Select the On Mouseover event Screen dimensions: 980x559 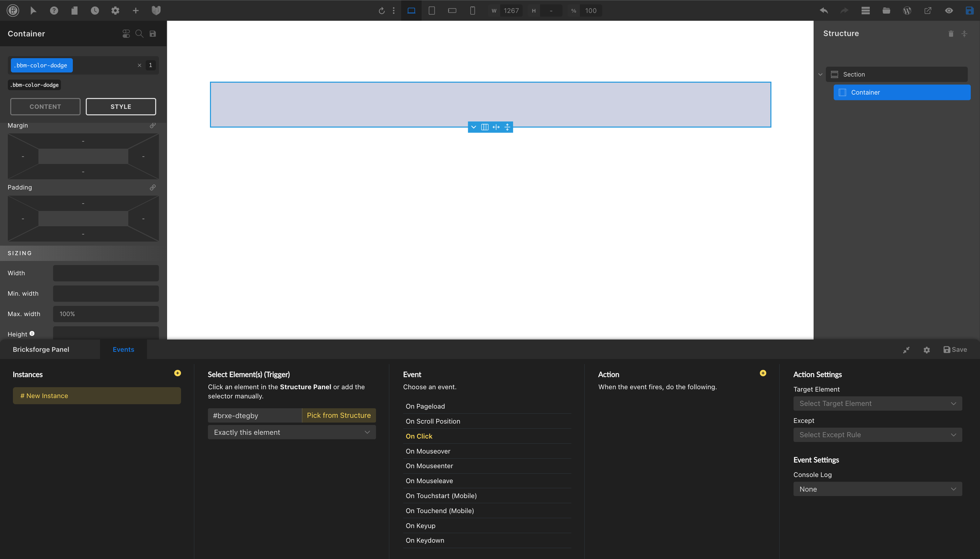coord(428,451)
